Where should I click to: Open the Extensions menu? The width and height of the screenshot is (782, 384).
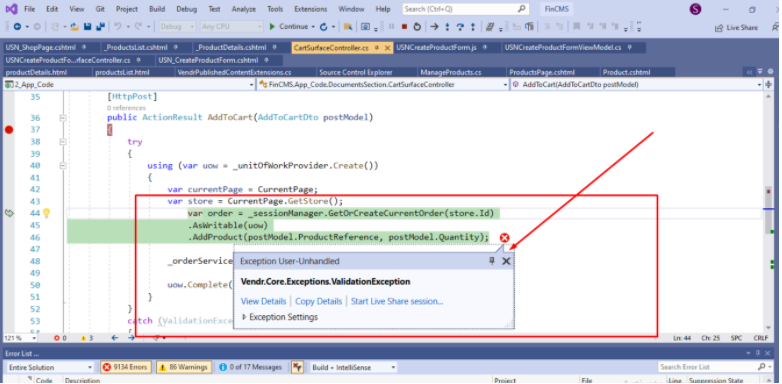tap(311, 9)
